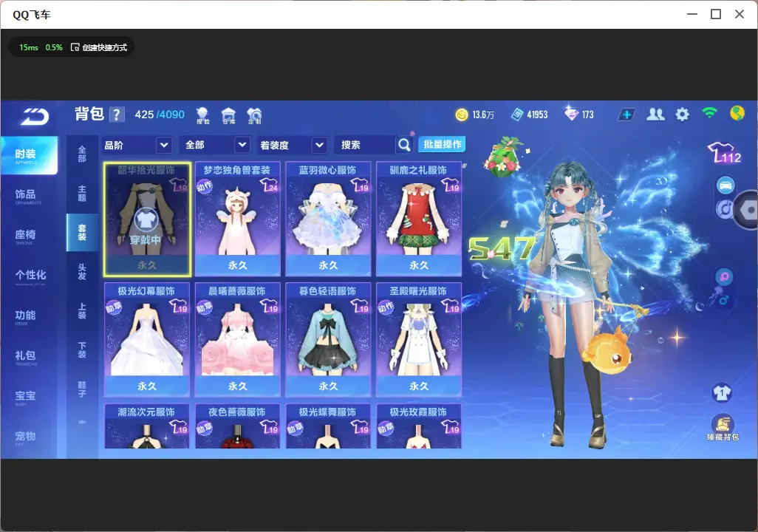Select the 韶华拾光服饰 outfit card
The height and width of the screenshot is (532, 758).
coord(147,219)
